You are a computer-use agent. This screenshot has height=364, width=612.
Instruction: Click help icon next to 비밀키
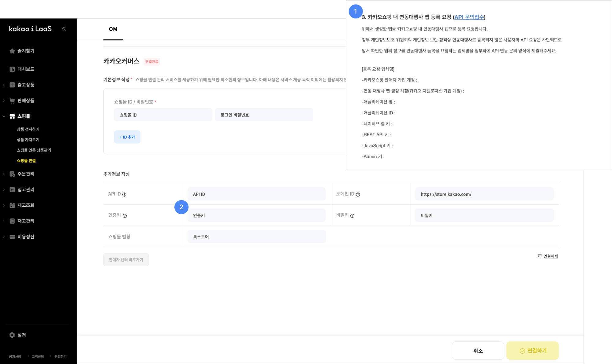(x=352, y=216)
